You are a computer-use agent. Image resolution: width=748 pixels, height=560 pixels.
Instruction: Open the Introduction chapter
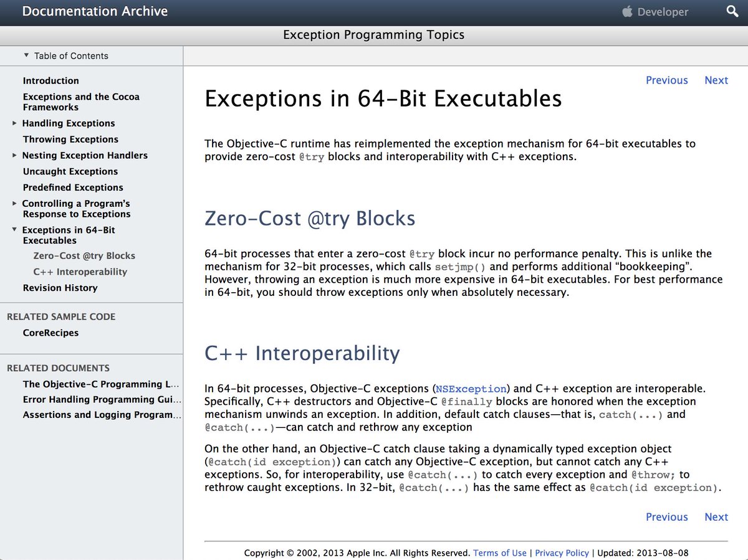[x=51, y=80]
